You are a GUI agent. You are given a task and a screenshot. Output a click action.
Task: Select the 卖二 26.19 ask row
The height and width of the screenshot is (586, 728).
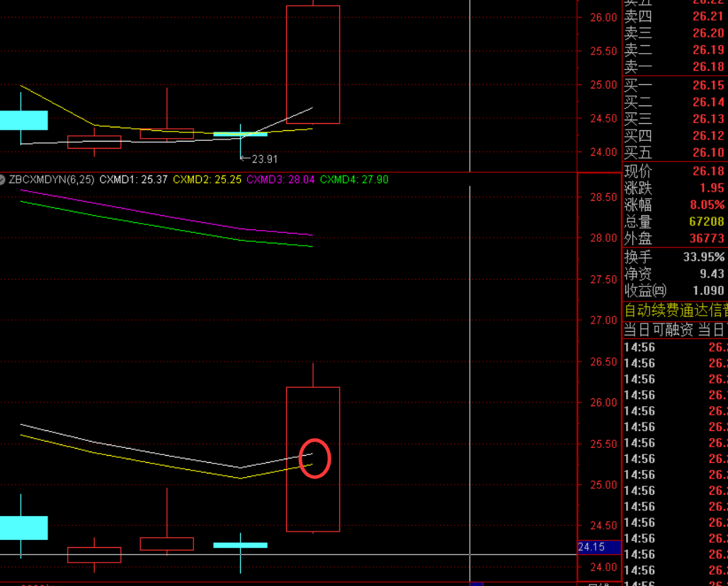point(675,50)
